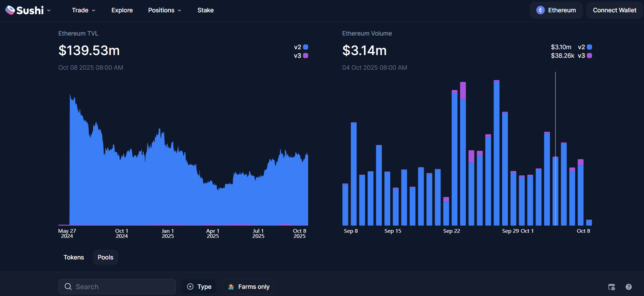Select the Pools tab
Screen dimensions: 644x296
(105, 257)
